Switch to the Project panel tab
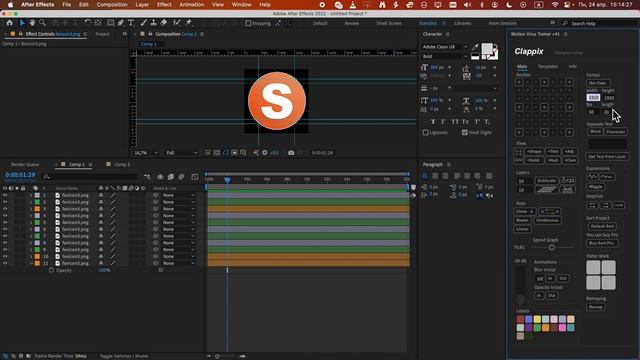 click(102, 34)
